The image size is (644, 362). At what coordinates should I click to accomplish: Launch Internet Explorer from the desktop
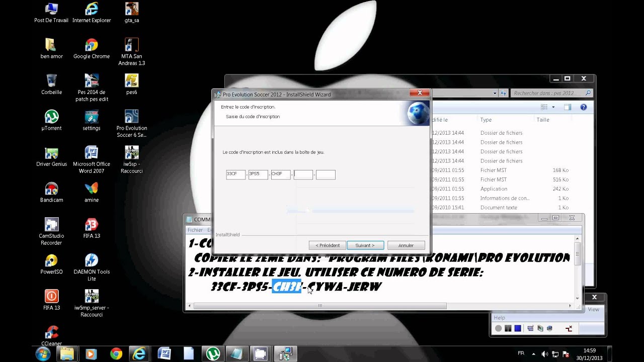click(92, 13)
